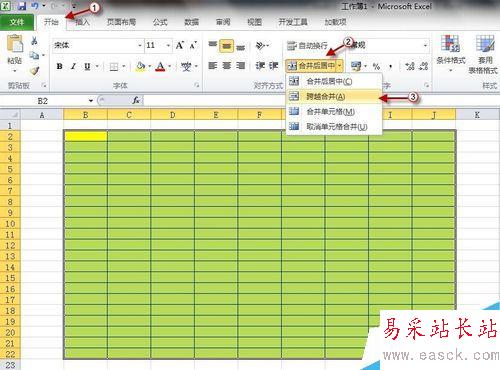Toggle Align Text Left
Screen dimensions: 500x370
pyautogui.click(x=212, y=66)
